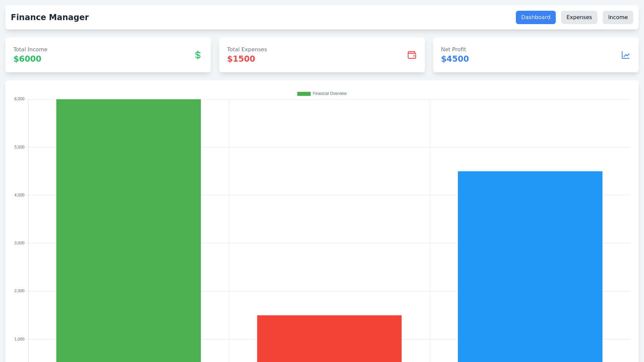Viewport: 644px width, 362px height.
Task: Click the blue line chart icon
Action: [625, 55]
